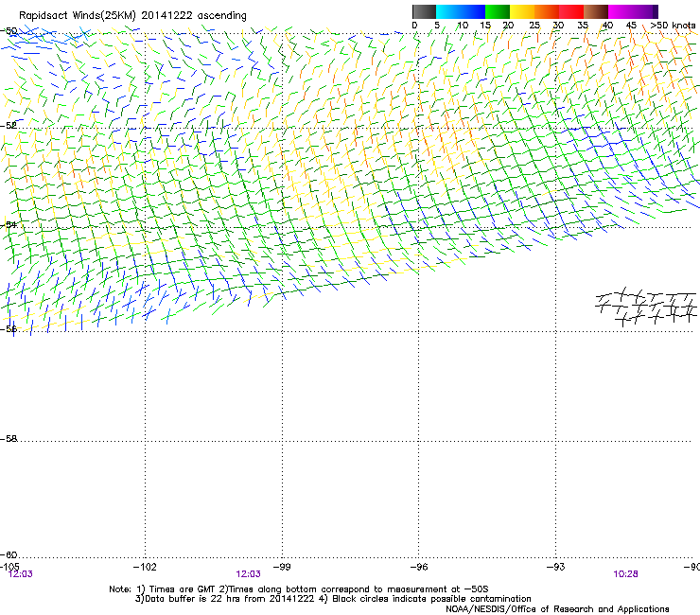
Task: Click the latitude label '-60'
Action: click(9, 555)
